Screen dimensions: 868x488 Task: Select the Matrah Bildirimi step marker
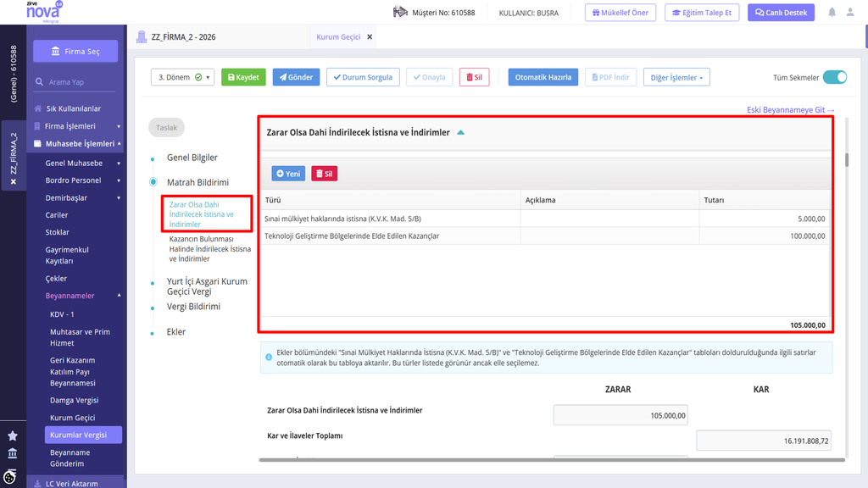tap(153, 182)
